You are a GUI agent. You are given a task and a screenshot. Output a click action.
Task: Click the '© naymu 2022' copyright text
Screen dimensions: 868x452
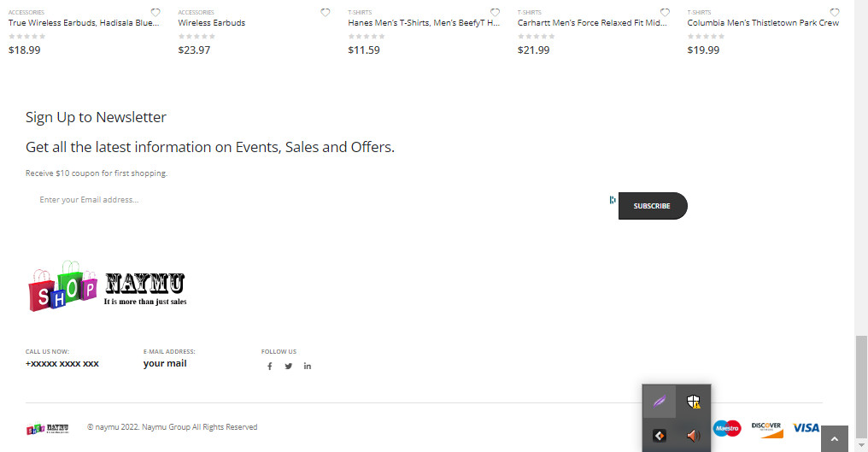click(x=173, y=427)
